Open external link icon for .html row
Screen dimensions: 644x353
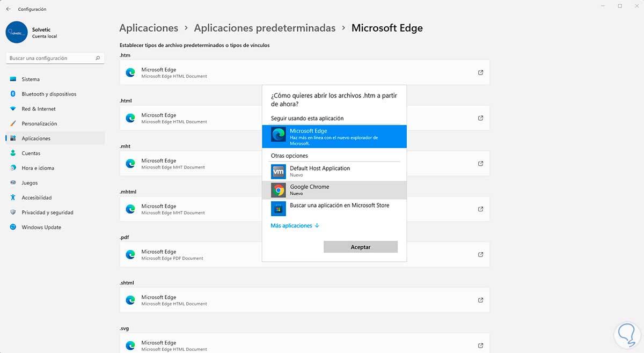(480, 118)
